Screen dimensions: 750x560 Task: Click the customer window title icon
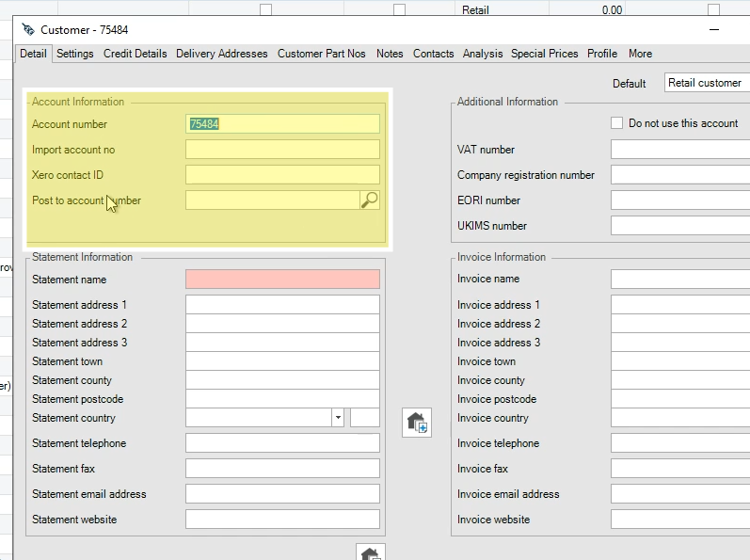pyautogui.click(x=28, y=30)
